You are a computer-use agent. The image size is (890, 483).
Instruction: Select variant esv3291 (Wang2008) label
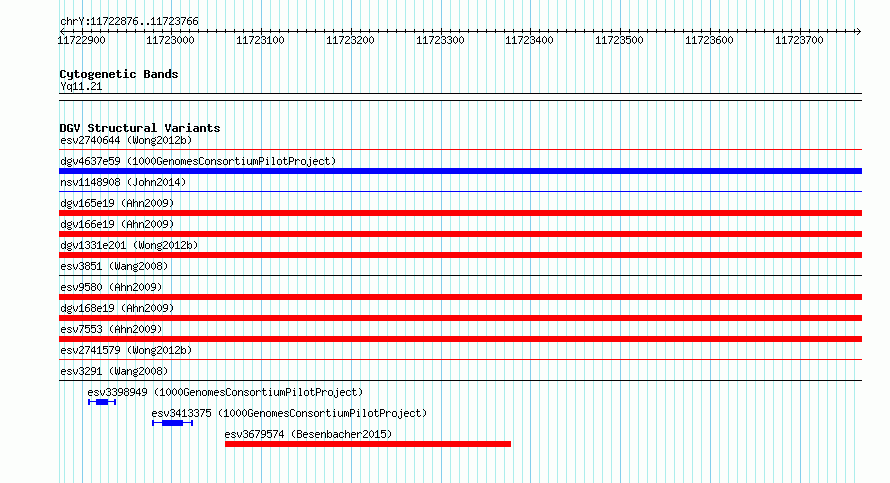tap(114, 371)
